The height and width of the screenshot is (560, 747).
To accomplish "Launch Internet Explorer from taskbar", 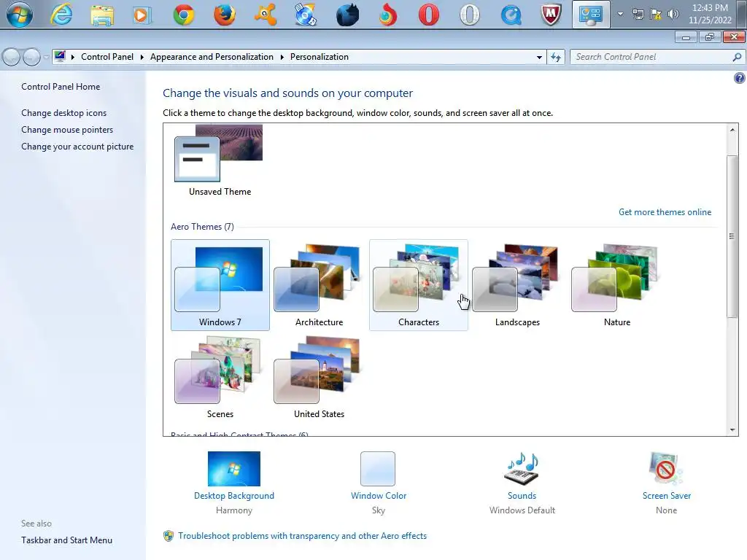I will (61, 15).
